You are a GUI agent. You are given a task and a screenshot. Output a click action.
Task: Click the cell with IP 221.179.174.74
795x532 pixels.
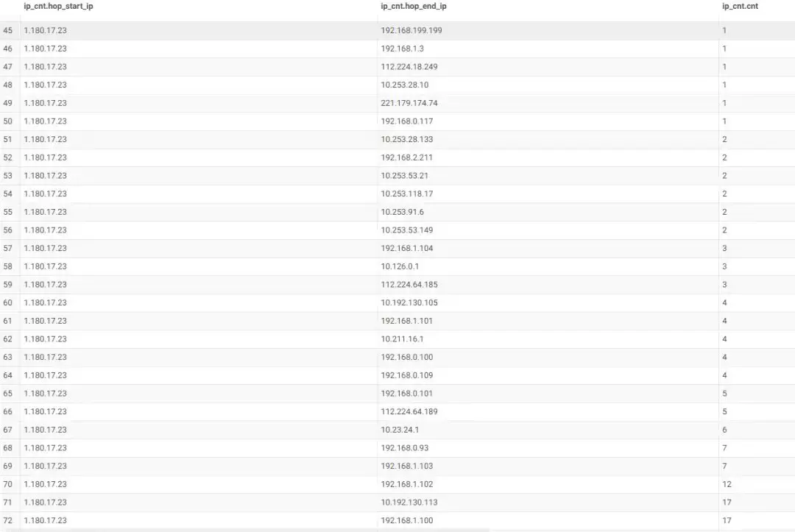(409, 103)
